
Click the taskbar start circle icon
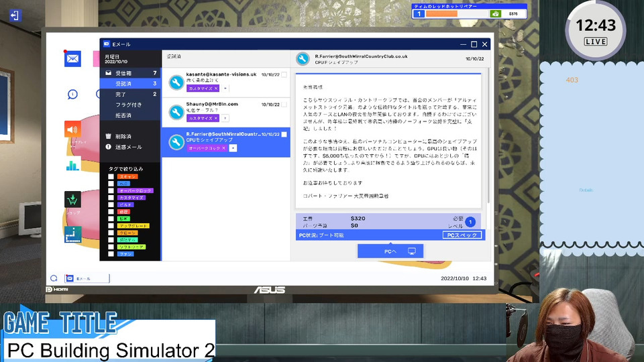click(54, 278)
